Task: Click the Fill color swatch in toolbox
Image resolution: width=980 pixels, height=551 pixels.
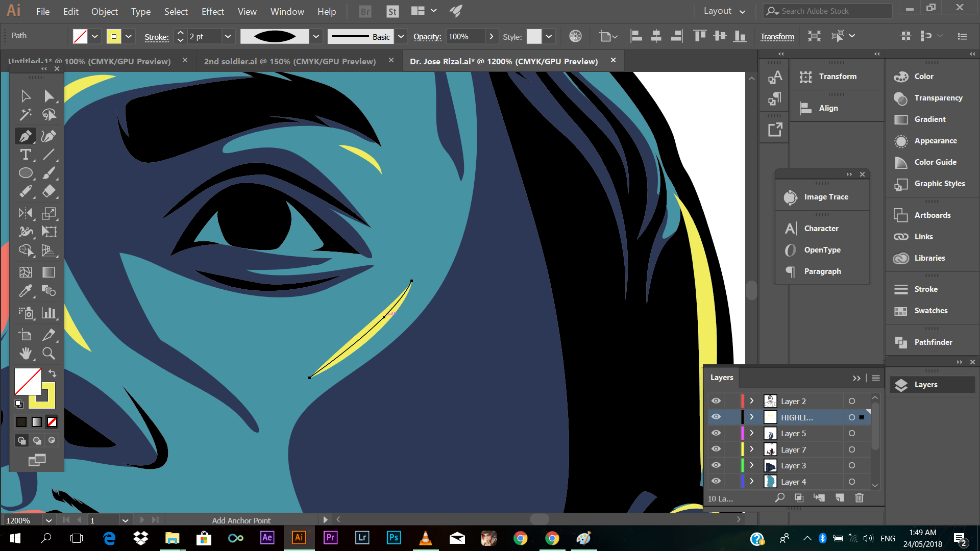Action: (28, 381)
